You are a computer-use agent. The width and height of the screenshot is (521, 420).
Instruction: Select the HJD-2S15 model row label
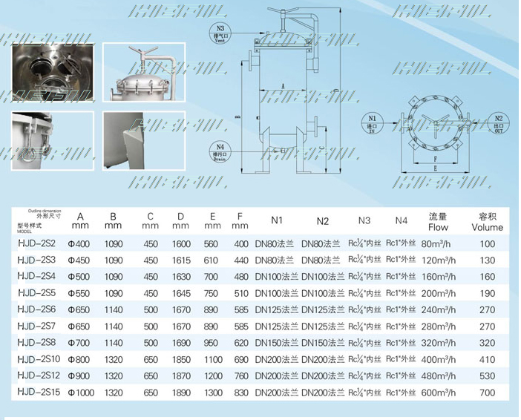(x=38, y=393)
